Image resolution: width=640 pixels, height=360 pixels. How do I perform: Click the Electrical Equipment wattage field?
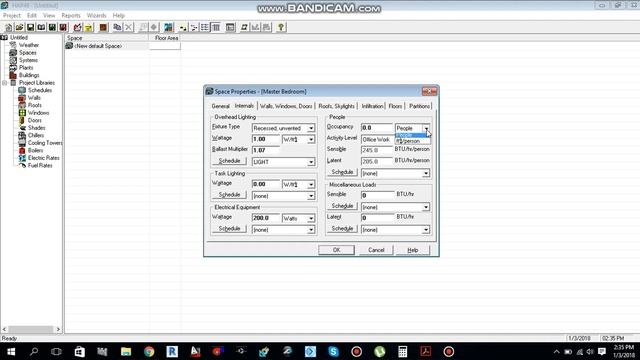[266, 218]
